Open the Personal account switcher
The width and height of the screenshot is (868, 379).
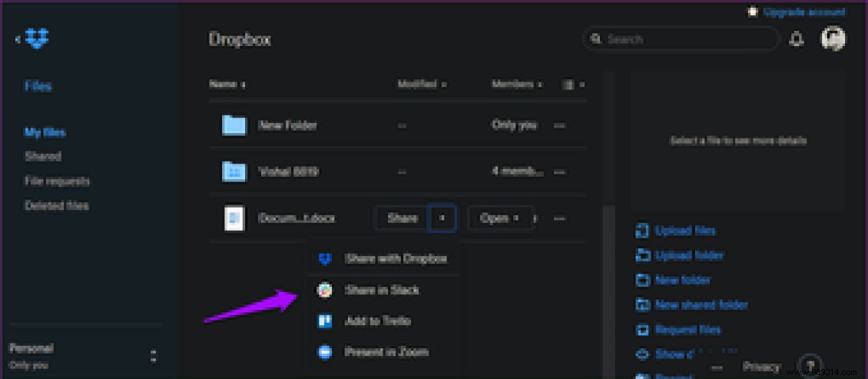point(154,356)
